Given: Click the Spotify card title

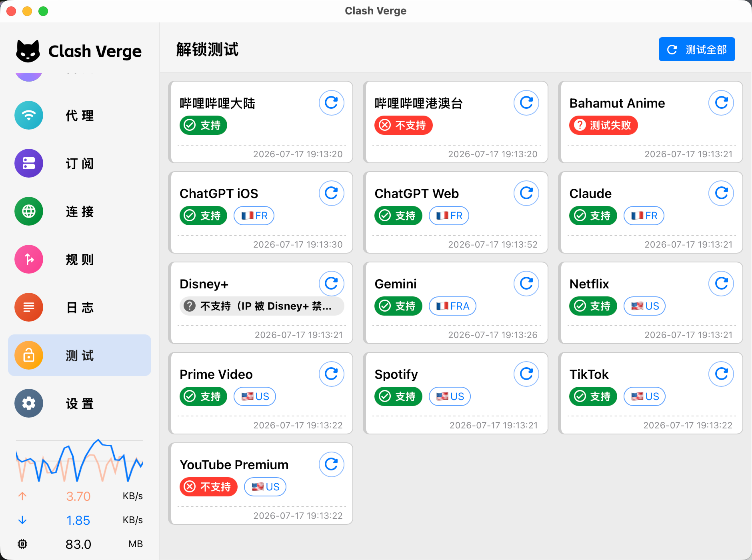Looking at the screenshot, I should tap(396, 374).
